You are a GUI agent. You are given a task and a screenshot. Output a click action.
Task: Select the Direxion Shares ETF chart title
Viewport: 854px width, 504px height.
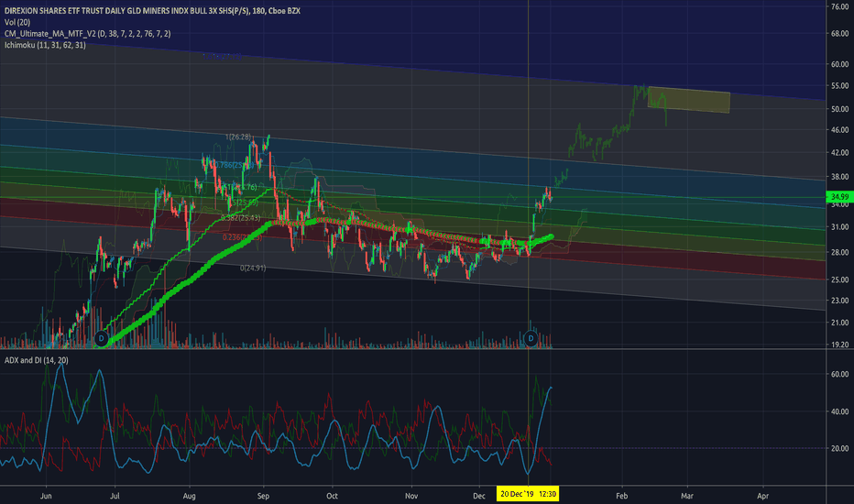pyautogui.click(x=152, y=10)
